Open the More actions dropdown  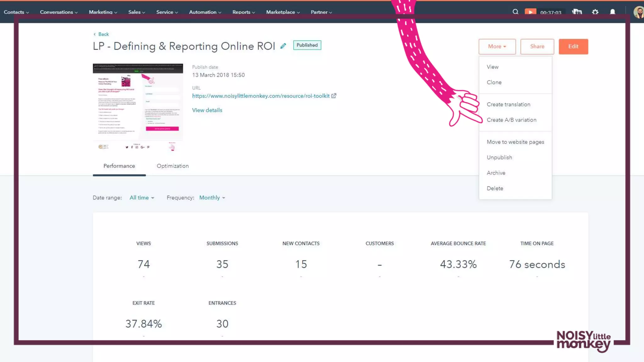click(497, 47)
